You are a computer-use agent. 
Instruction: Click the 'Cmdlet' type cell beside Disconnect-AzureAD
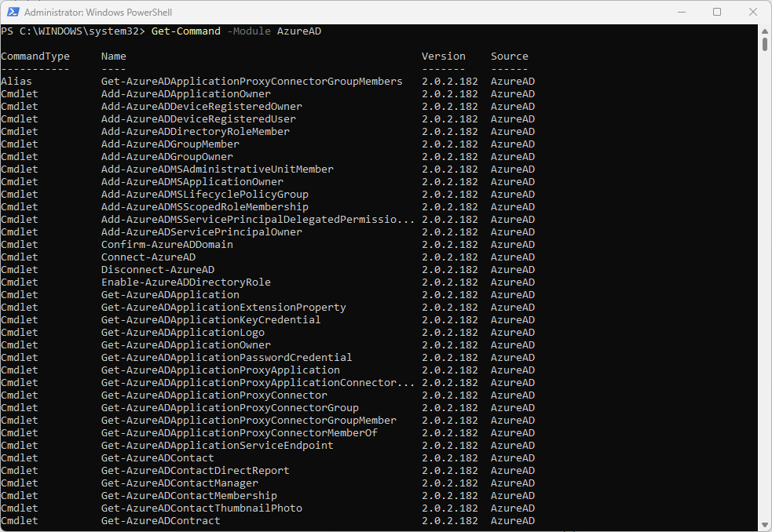coord(19,270)
